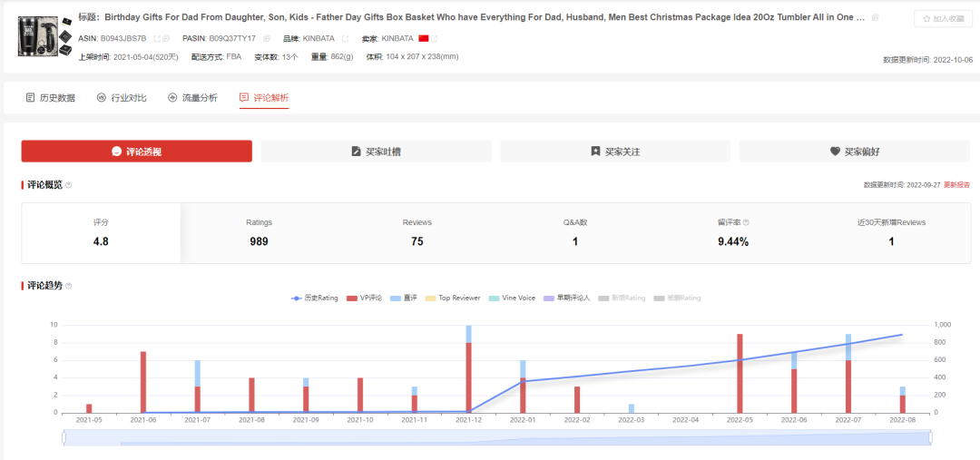
Task: Click the help icon beside 留评率
Action: pos(746,222)
